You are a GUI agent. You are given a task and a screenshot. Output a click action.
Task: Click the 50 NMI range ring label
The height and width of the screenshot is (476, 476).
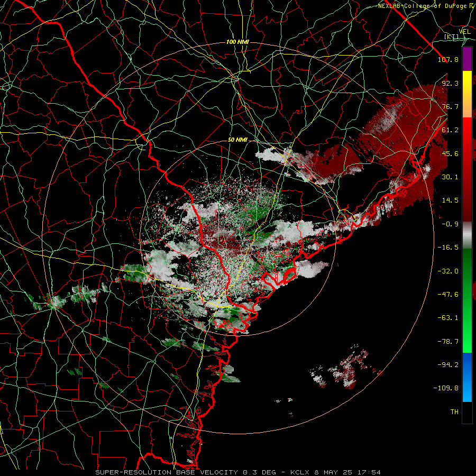[237, 140]
